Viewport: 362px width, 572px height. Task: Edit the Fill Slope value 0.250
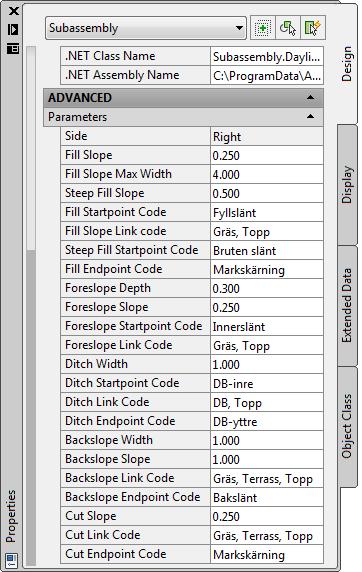[267, 155]
